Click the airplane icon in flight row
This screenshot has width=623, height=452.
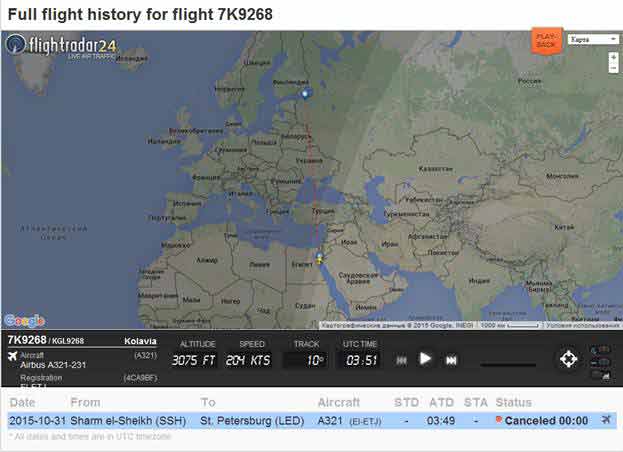(x=606, y=420)
